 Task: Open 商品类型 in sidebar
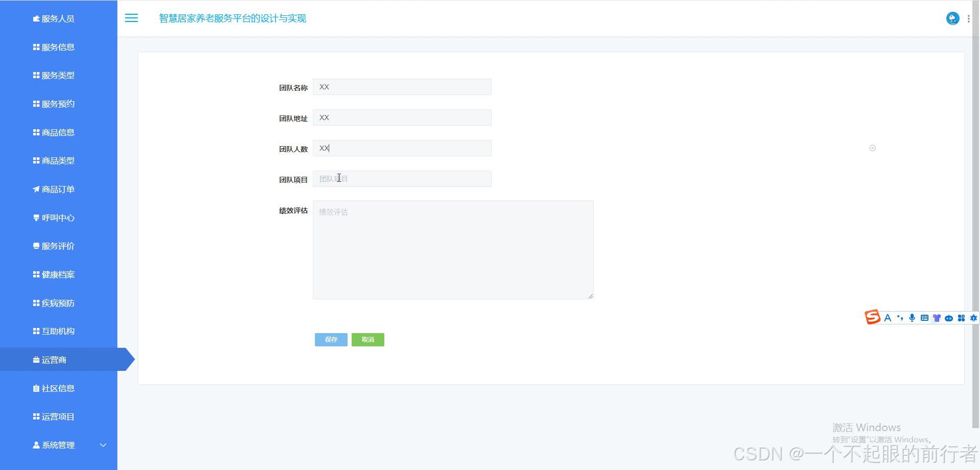point(59,160)
